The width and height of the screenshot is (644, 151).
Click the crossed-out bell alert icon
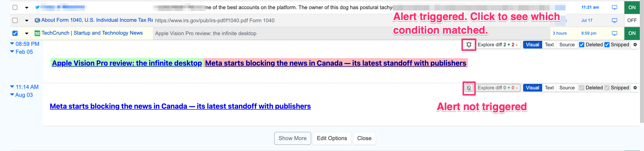[469, 88]
